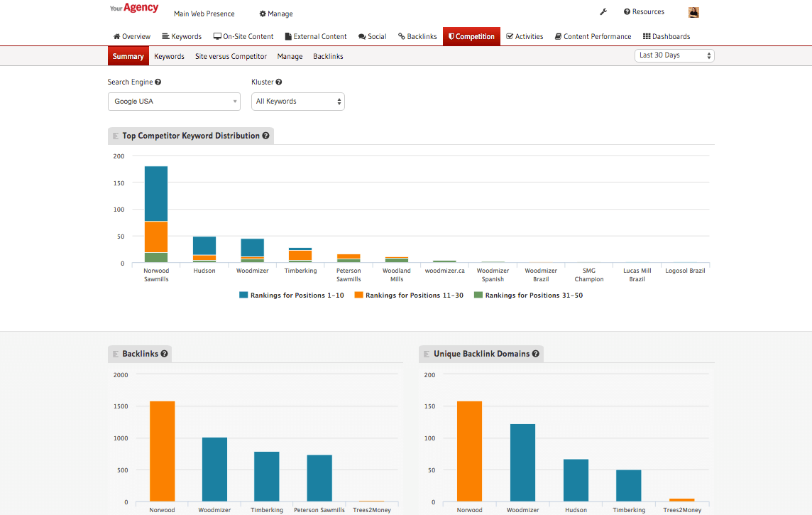812x515 pixels.
Task: Click Hudson Unique Backlink Domains bar
Action: tap(576, 480)
